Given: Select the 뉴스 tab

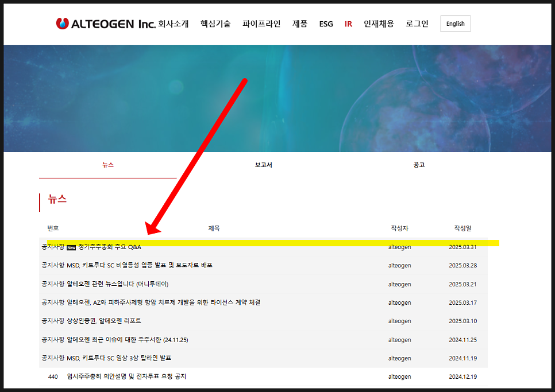Looking at the screenshot, I should click(108, 165).
